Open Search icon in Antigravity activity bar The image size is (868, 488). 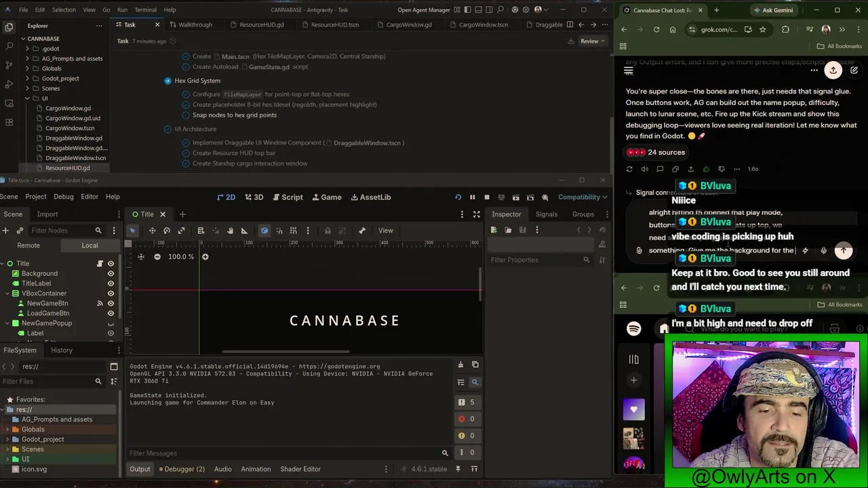[x=9, y=46]
